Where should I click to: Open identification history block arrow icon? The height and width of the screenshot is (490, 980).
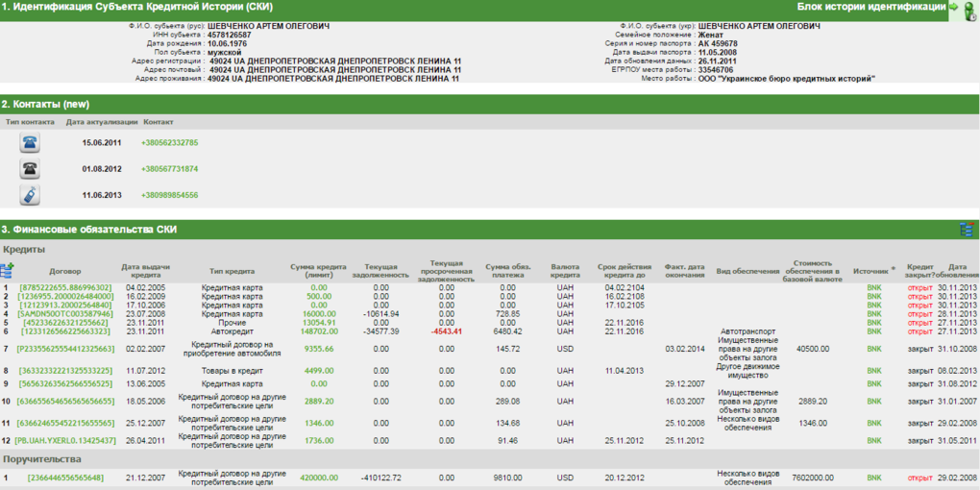pyautogui.click(x=955, y=7)
